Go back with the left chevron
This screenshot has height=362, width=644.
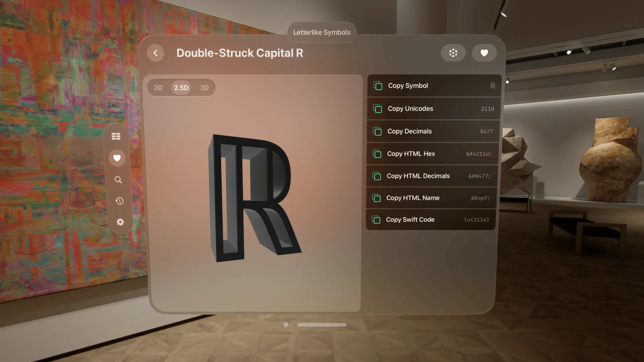(155, 53)
